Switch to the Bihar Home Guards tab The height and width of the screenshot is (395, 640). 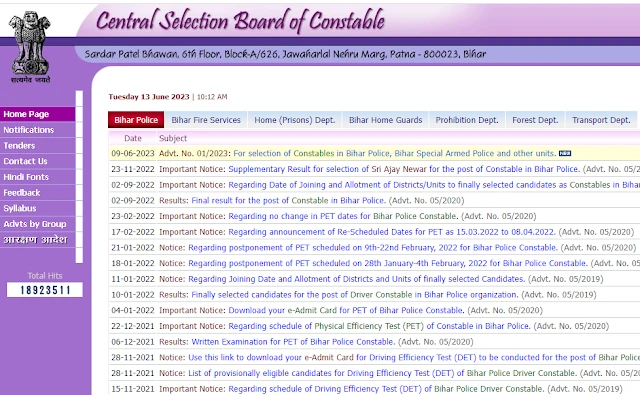(x=385, y=120)
